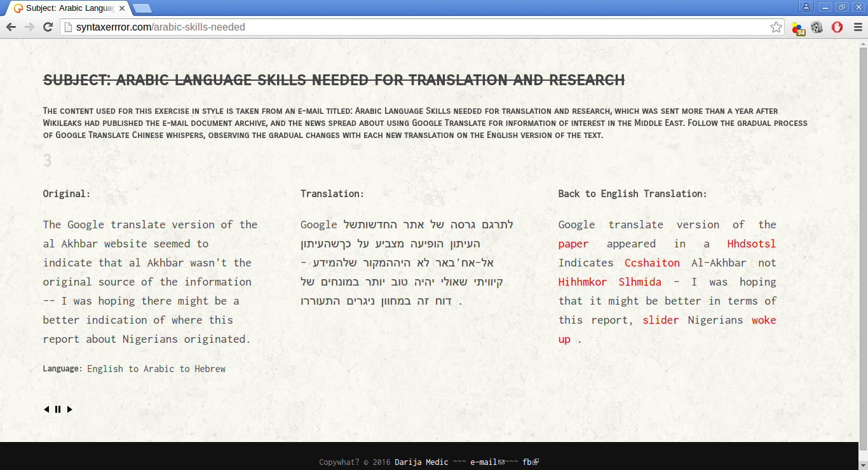
Task: Pause the translation slideshow
Action: tap(58, 410)
